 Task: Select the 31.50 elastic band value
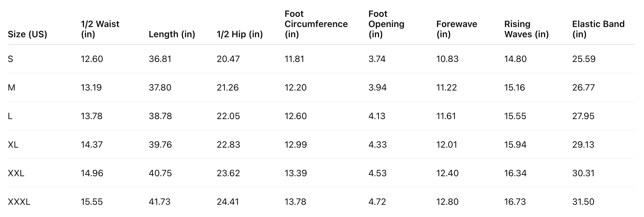tap(583, 202)
